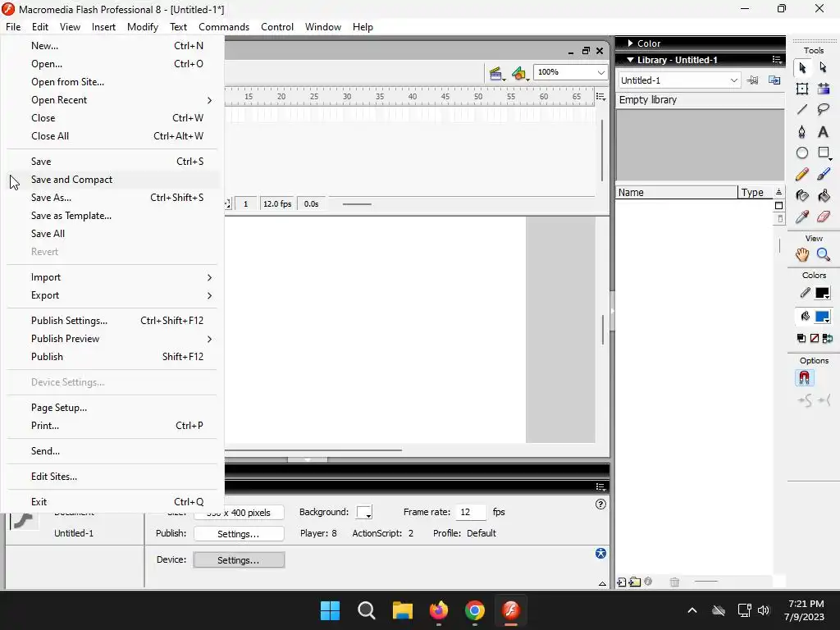Choose the Ink Bottle tool
Viewport: 840px width, 630px height.
802,195
